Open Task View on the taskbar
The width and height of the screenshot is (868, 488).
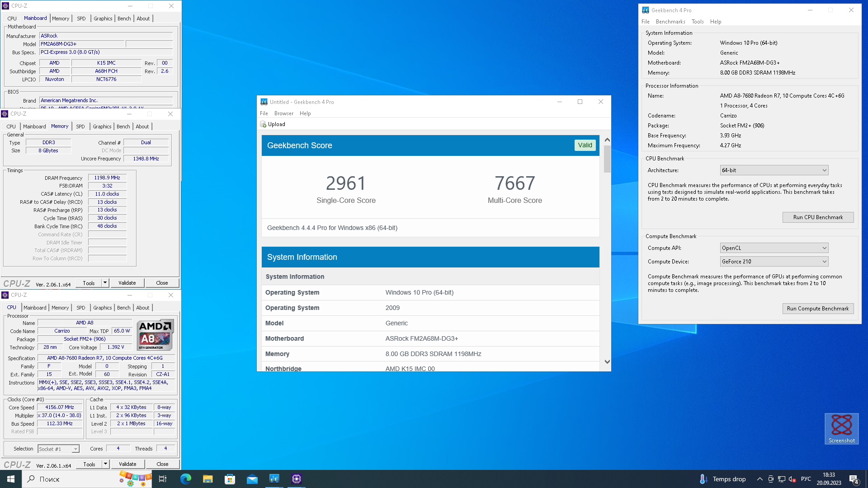(x=163, y=479)
